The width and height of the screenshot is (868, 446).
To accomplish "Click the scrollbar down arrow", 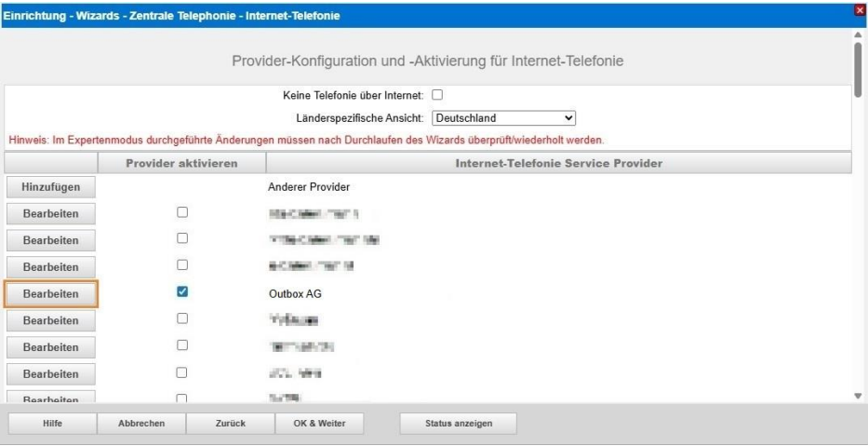I will pyautogui.click(x=858, y=396).
